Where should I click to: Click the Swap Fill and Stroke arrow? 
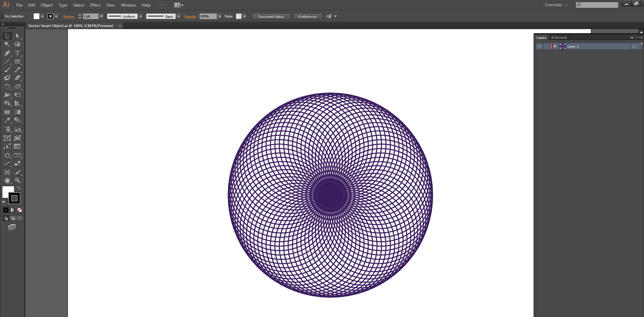(19, 188)
